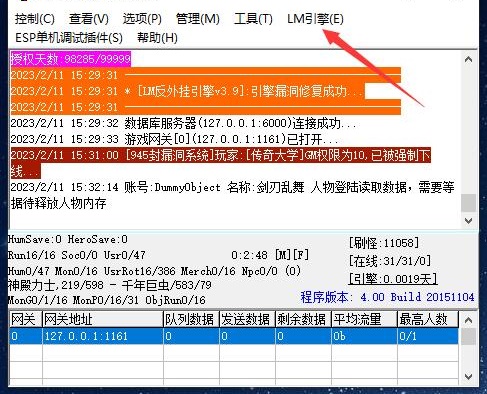Click the 神殿力士,219/598 status line
Screen dimensions: 487x394
pos(110,285)
